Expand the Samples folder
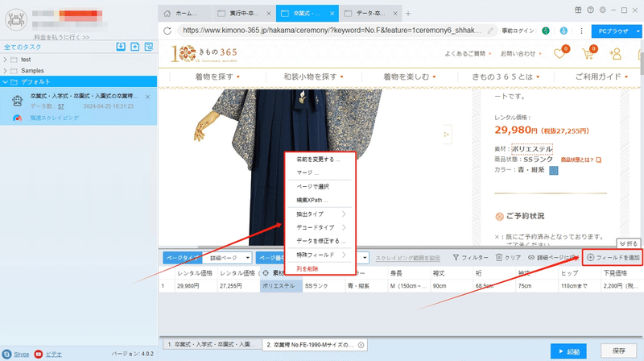This screenshot has height=361, width=644. pyautogui.click(x=5, y=71)
